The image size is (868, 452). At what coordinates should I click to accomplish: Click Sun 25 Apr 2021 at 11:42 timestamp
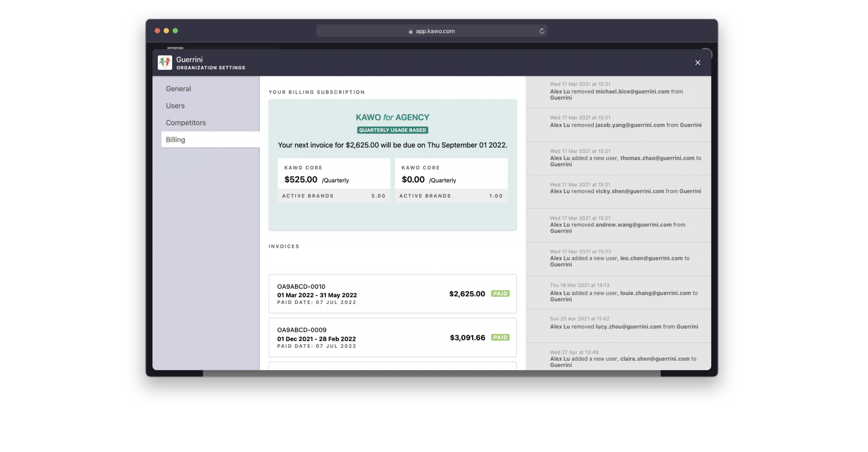pos(579,319)
